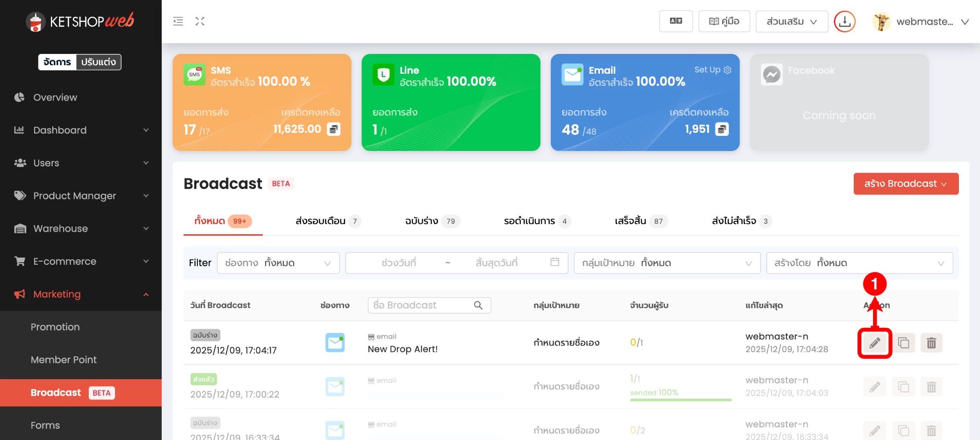Viewport: 980px width, 440px height.
Task: Select จัดการ mode toggle
Action: coord(57,62)
